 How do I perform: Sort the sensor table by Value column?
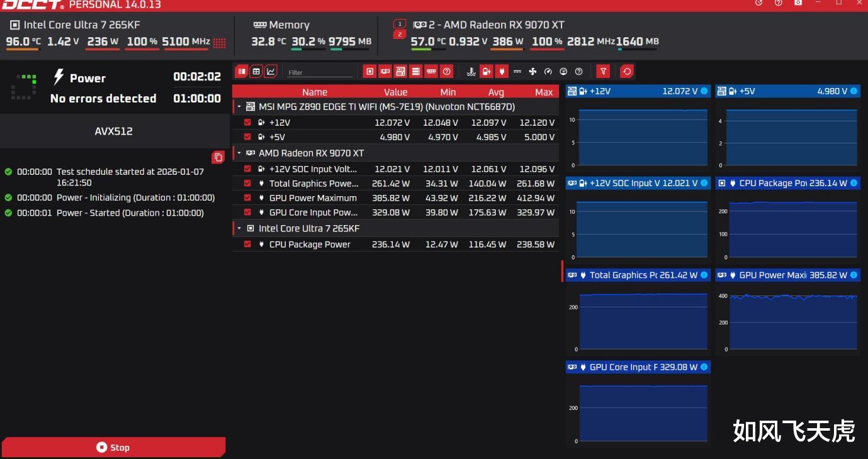click(x=396, y=92)
